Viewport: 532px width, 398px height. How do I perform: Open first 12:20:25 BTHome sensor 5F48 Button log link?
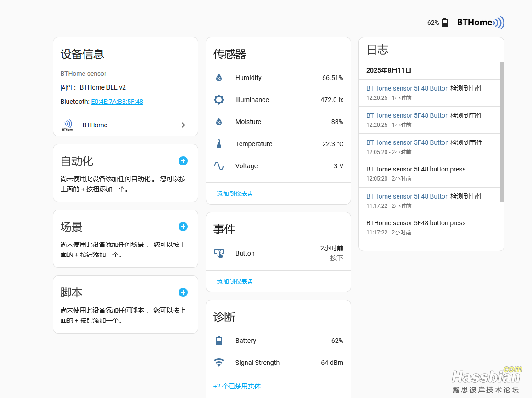pos(407,88)
